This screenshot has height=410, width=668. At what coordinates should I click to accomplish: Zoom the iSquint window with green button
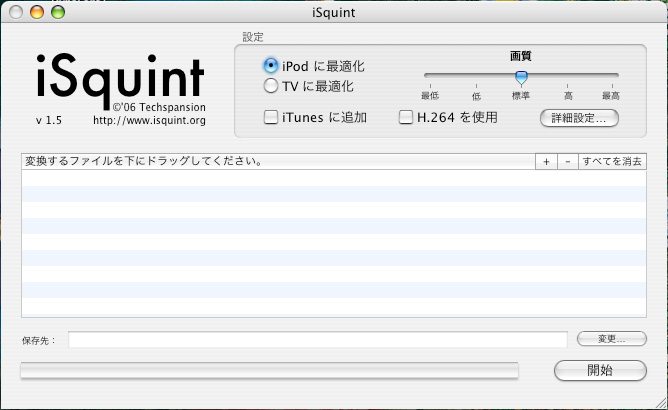click(58, 12)
